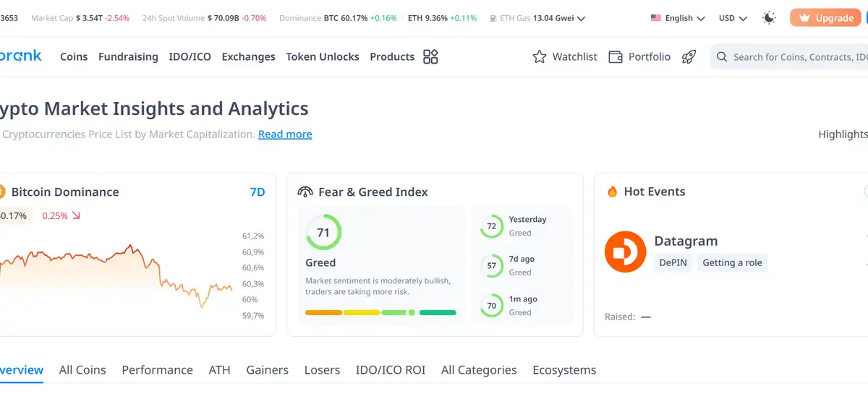Screen dimensions: 868x399
Task: Click the 59,7% chart axis label
Action: click(253, 315)
